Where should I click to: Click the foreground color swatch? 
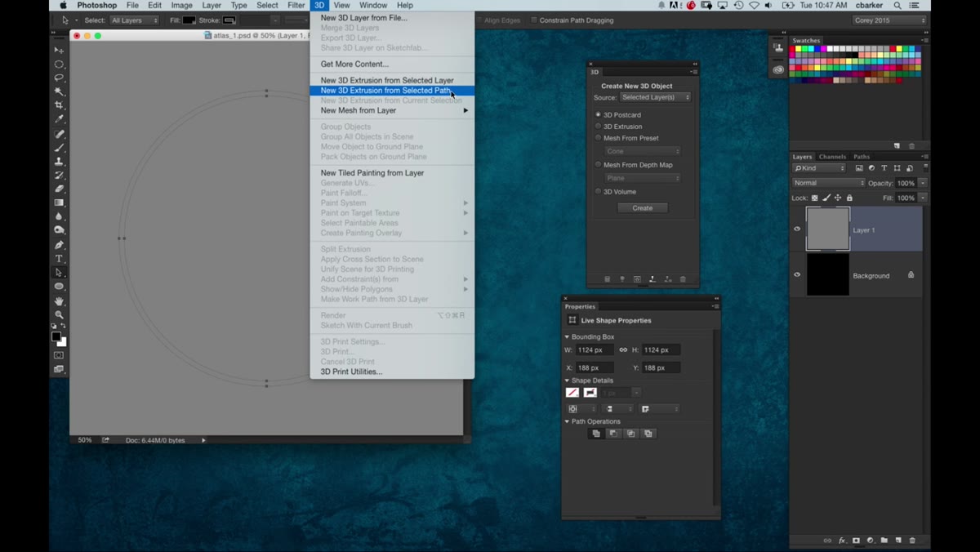[56, 336]
